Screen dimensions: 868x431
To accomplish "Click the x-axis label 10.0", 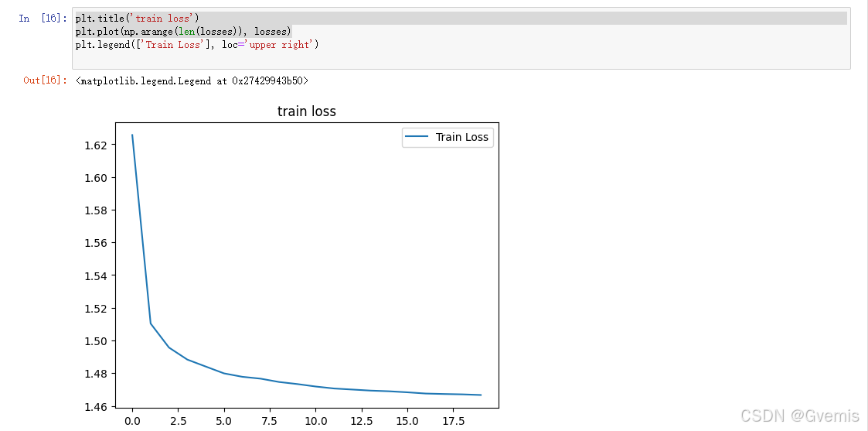I will tap(315, 422).
